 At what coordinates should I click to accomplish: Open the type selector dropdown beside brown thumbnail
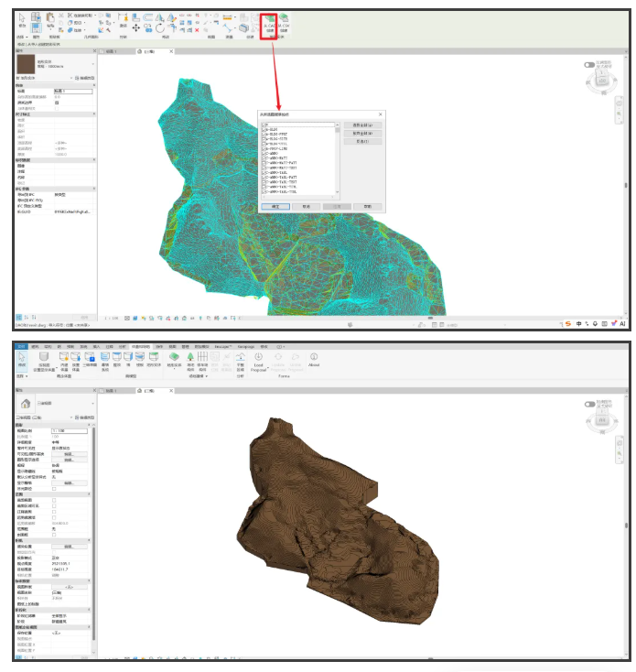pyautogui.click(x=93, y=64)
